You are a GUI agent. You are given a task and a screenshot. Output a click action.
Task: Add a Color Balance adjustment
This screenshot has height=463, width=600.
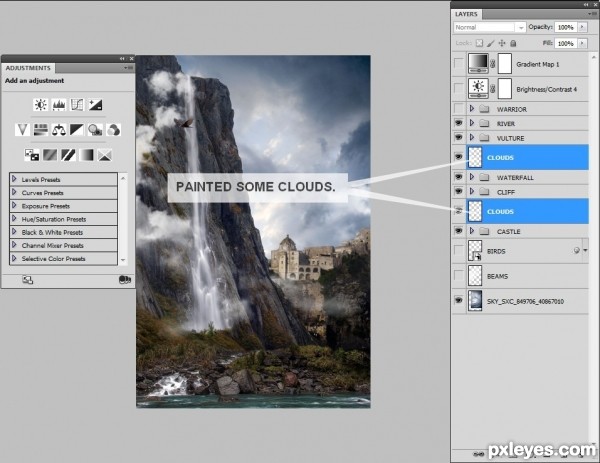pyautogui.click(x=59, y=130)
